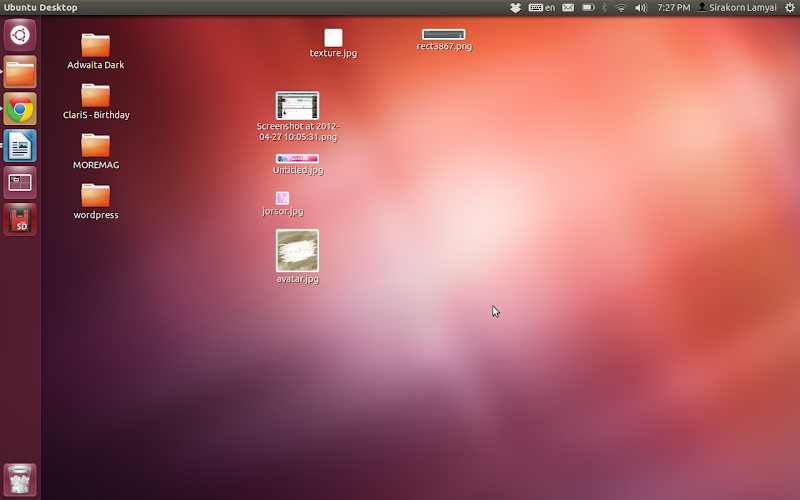Open the sound volume indicator
800x500 pixels.
[641, 8]
